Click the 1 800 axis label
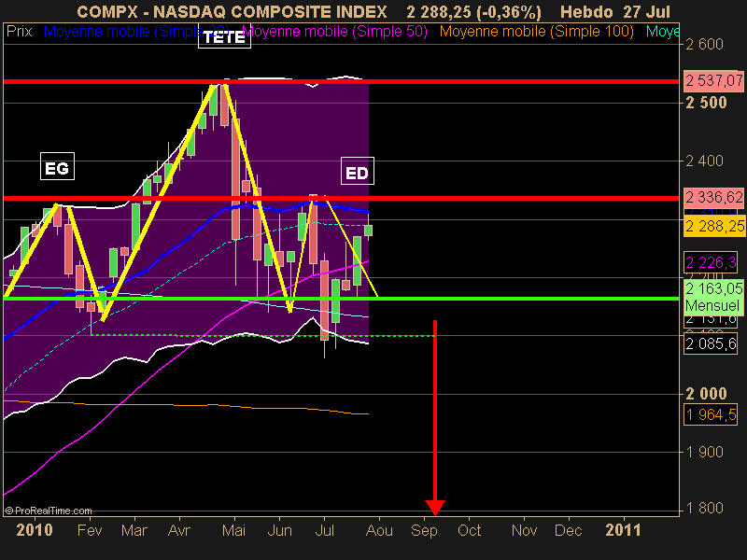This screenshot has height=560, width=747. (704, 509)
